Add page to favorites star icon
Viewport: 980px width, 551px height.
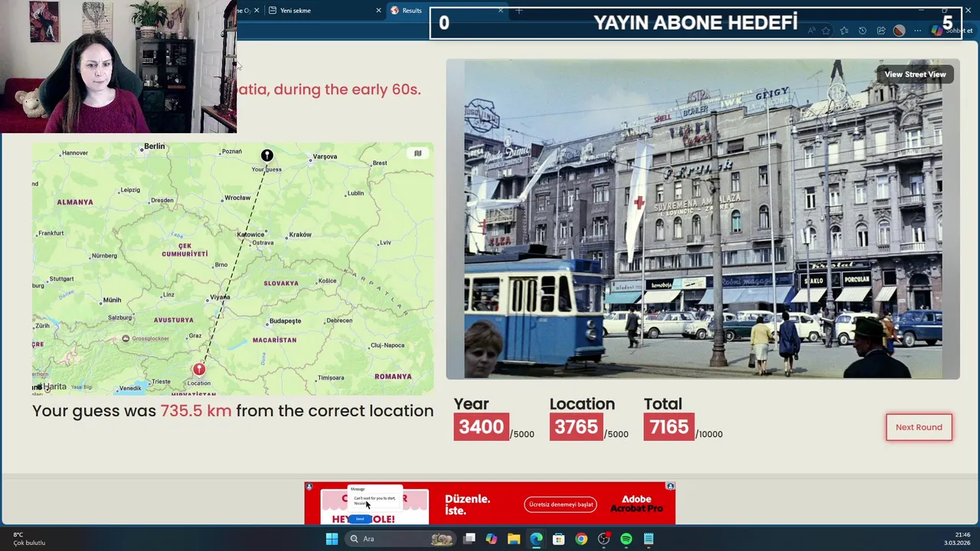coord(825,31)
